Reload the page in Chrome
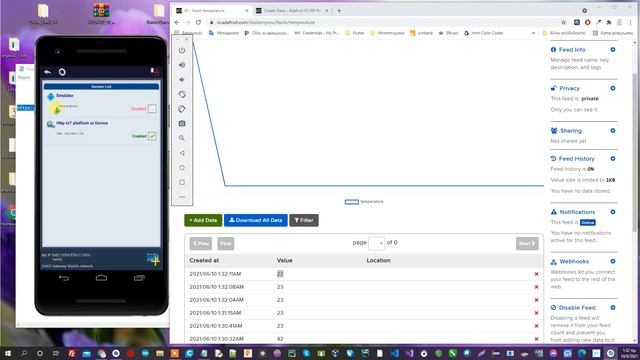The width and height of the screenshot is (640, 360). click(x=198, y=22)
